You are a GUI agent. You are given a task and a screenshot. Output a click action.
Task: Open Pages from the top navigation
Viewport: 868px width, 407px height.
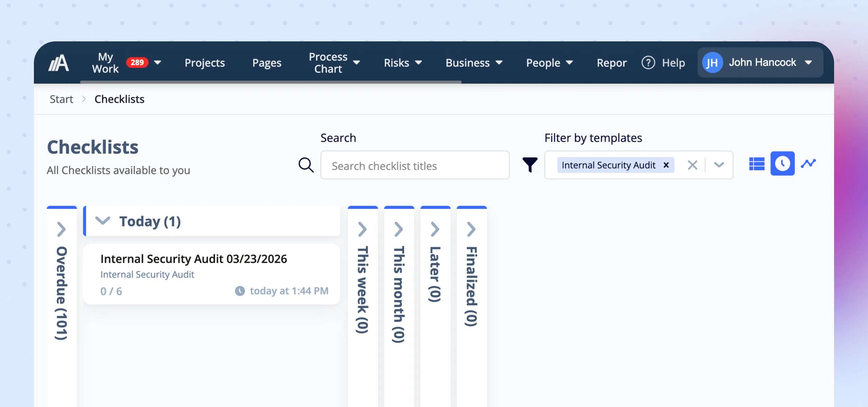pyautogui.click(x=267, y=63)
